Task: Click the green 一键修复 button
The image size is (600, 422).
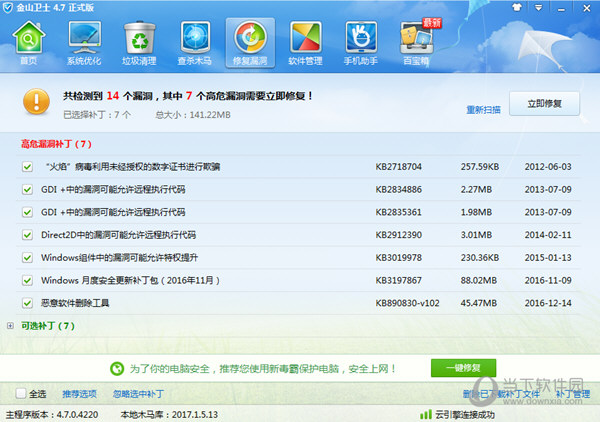Action: [463, 368]
